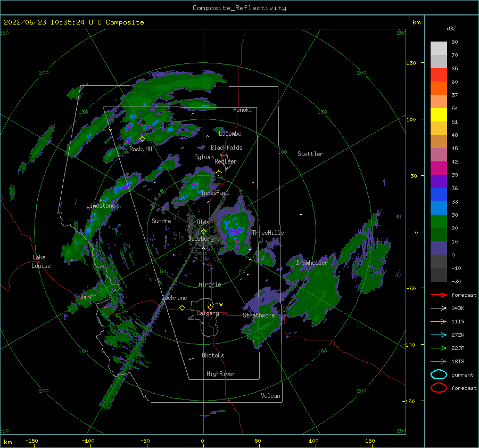Click the light gray 70-80 dBZ swatch

coord(439,48)
